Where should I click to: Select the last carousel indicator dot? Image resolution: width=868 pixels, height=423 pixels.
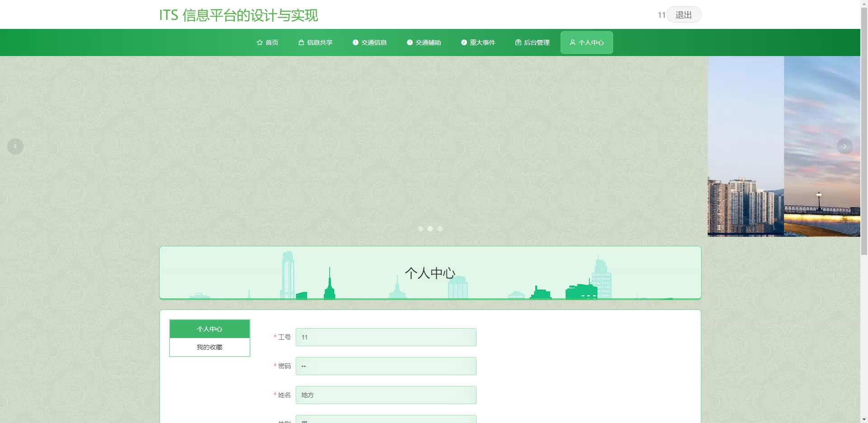(x=440, y=229)
